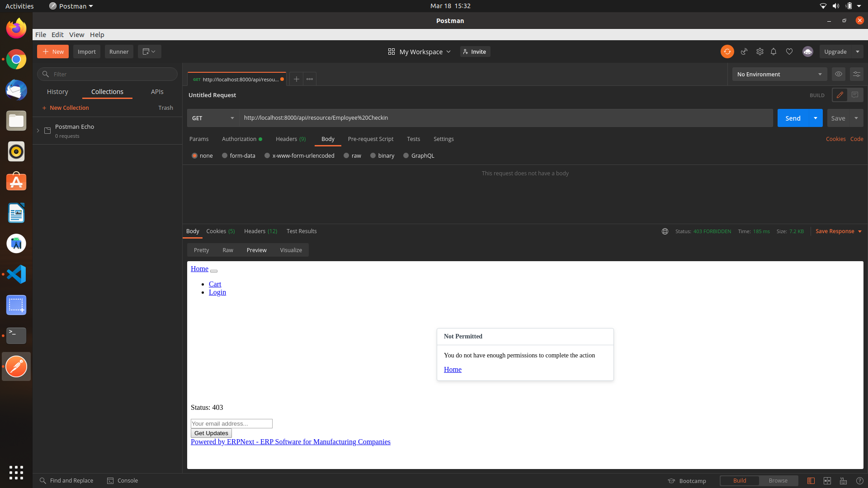Toggle sidebar icon in bottom bar
This screenshot has height=488, width=868.
click(811, 481)
